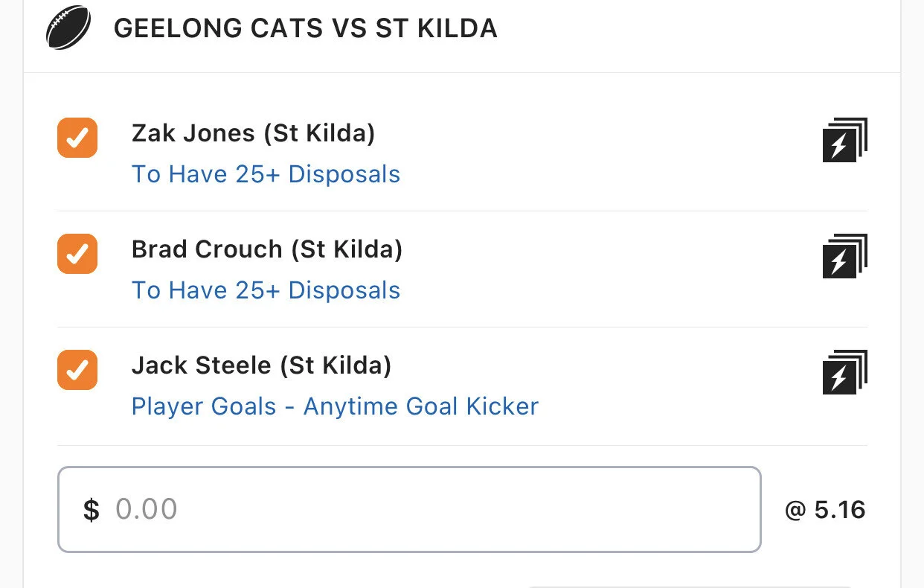924x588 pixels.
Task: Open Player Goals - Anytime Goal Kicker market
Action: click(335, 406)
